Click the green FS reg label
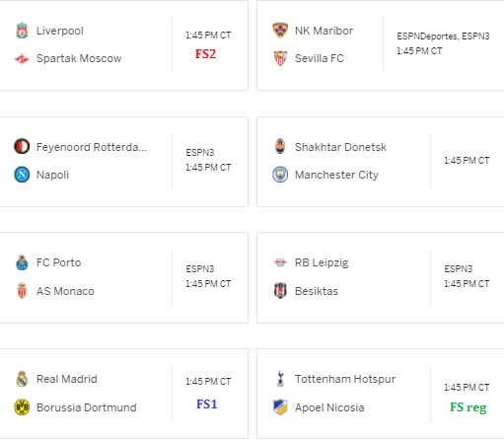This screenshot has width=504, height=440. click(468, 407)
